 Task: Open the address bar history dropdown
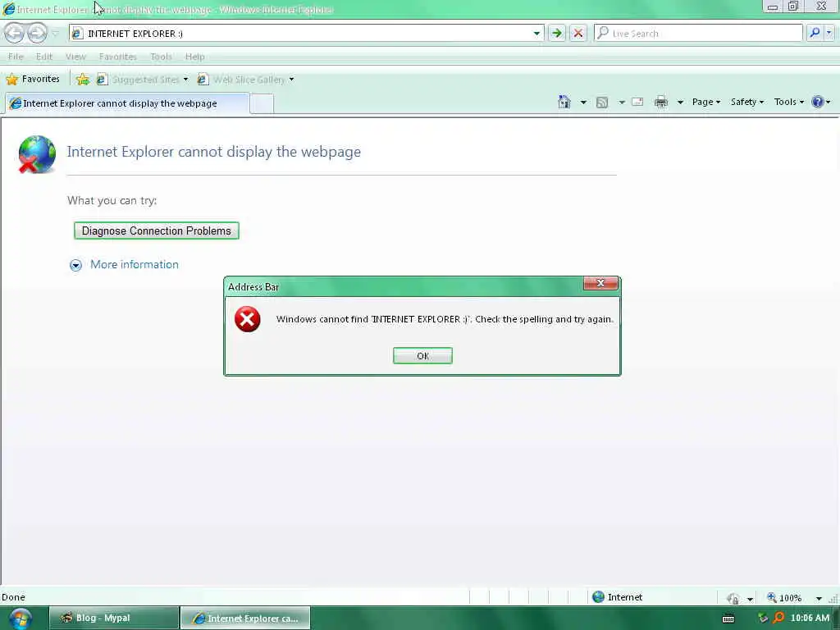click(x=536, y=33)
